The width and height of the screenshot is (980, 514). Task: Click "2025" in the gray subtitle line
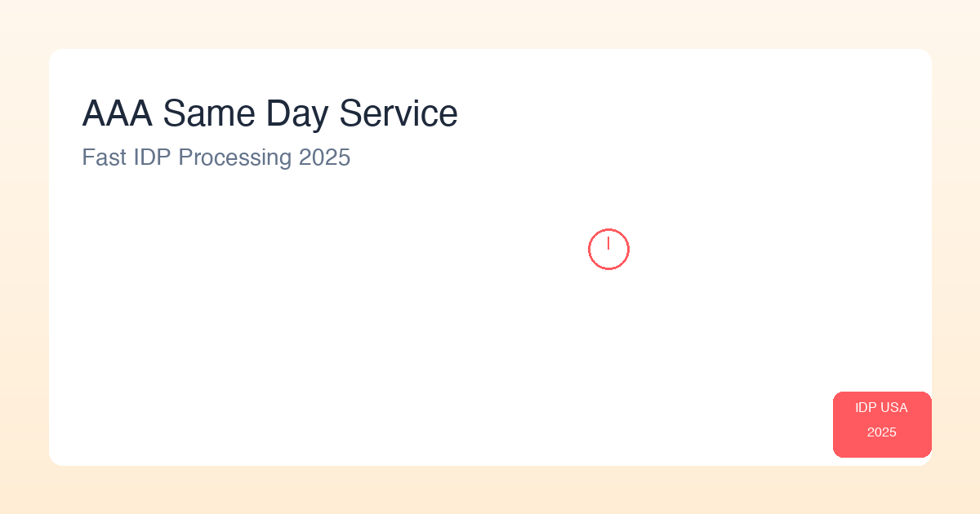[x=324, y=157]
